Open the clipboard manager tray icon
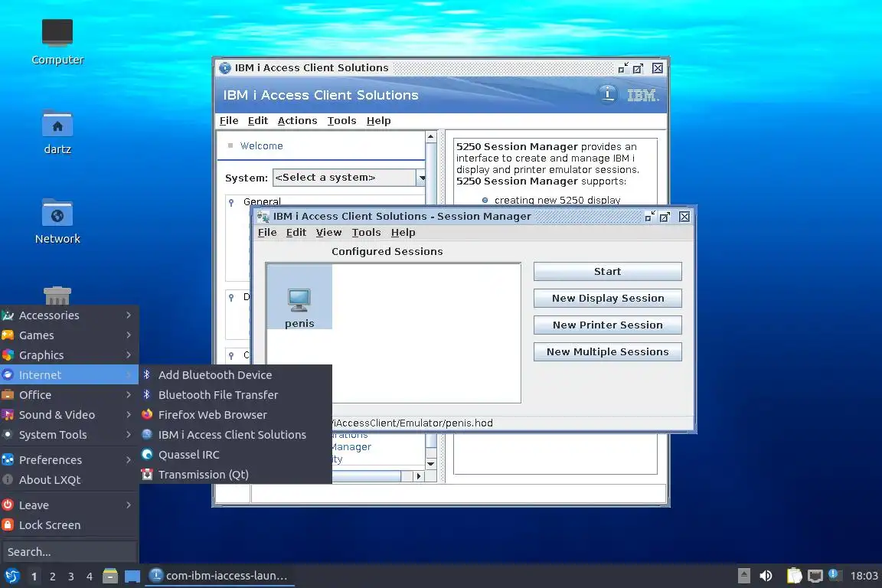 point(794,576)
